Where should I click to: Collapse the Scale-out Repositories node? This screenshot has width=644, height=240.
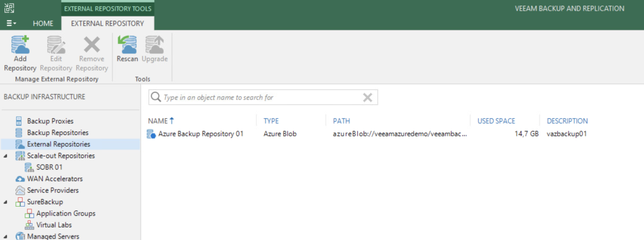pyautogui.click(x=5, y=156)
